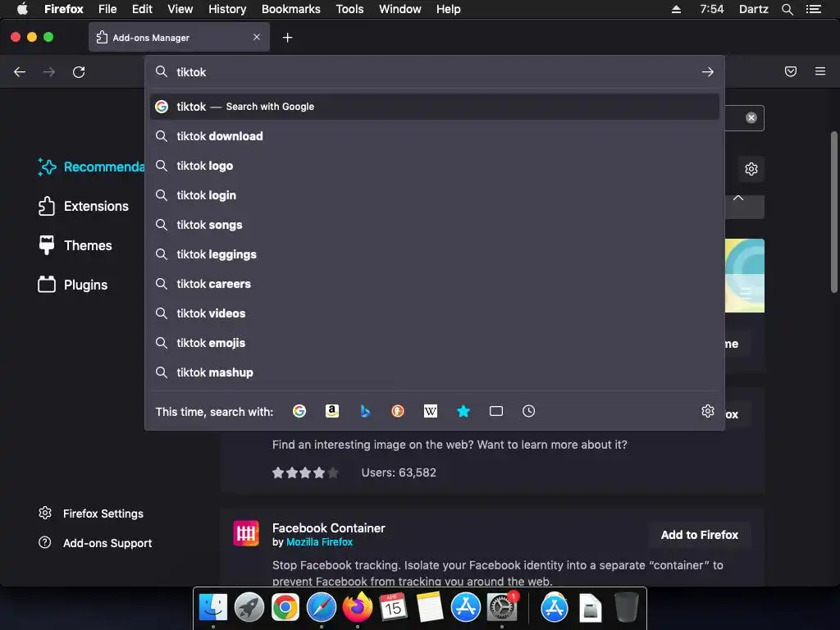Search this time with DuckDuckGo
The width and height of the screenshot is (840, 630).
point(398,411)
